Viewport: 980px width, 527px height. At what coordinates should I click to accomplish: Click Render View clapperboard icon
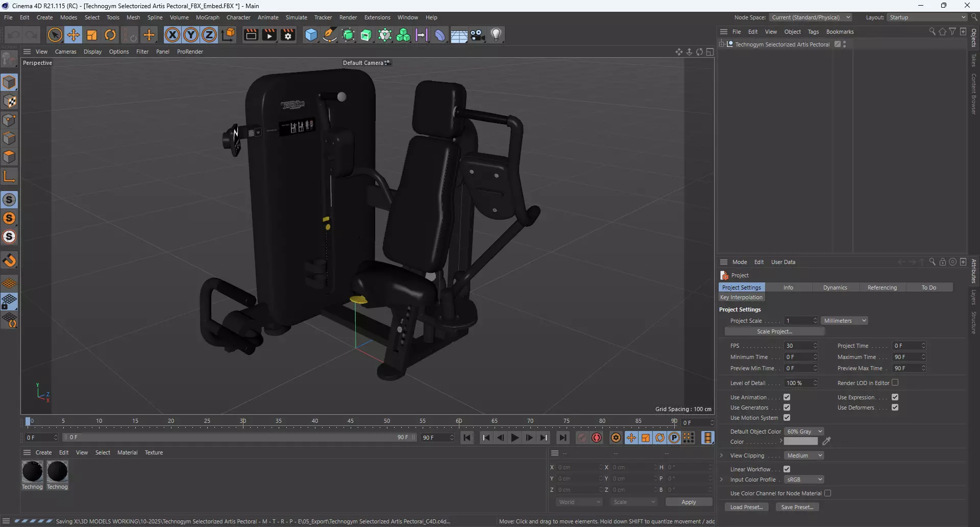(251, 35)
